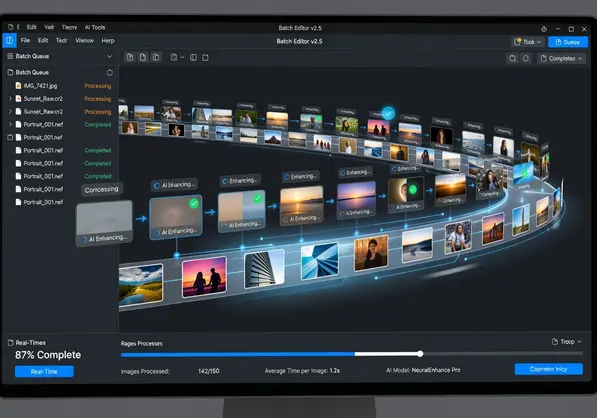Open the AI Tools menu

[94, 27]
